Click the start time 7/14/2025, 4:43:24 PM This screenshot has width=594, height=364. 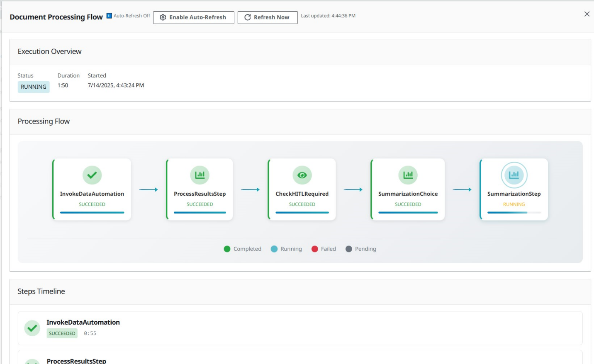tap(116, 85)
